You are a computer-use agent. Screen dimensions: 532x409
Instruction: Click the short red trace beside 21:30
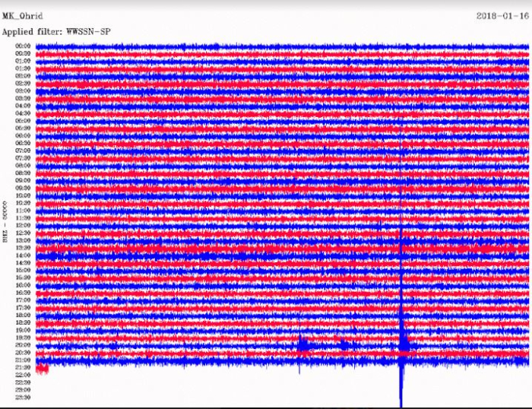click(x=42, y=369)
